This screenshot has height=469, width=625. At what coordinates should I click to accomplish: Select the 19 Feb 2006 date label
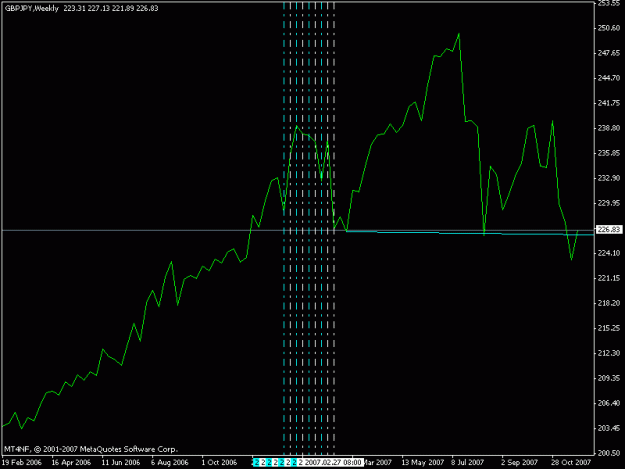[22, 462]
